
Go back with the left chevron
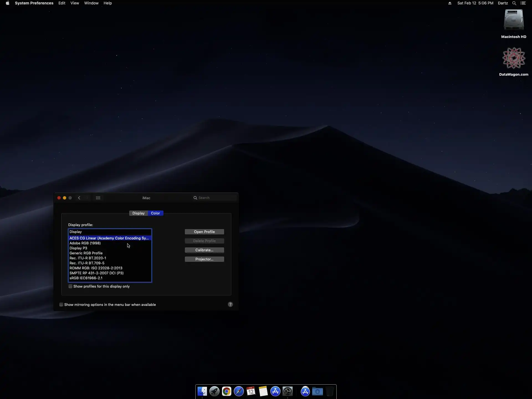tap(79, 198)
